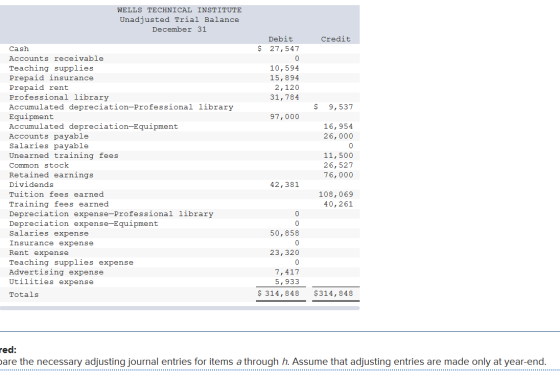
Task: Select the Cash debit value $27,547
Action: coord(279,49)
